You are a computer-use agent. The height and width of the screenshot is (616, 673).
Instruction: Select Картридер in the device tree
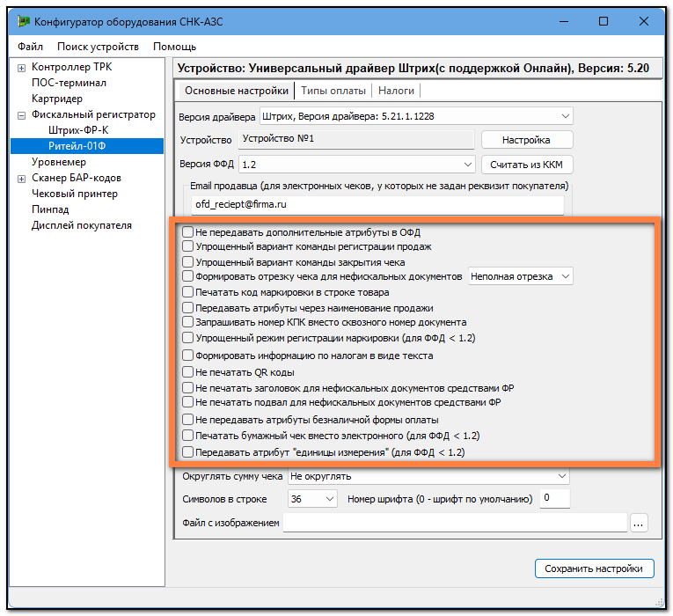57,99
